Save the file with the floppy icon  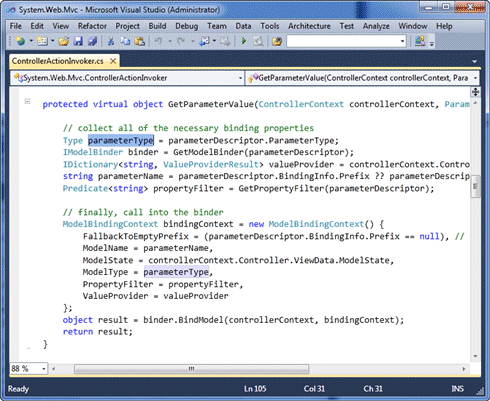[78, 41]
